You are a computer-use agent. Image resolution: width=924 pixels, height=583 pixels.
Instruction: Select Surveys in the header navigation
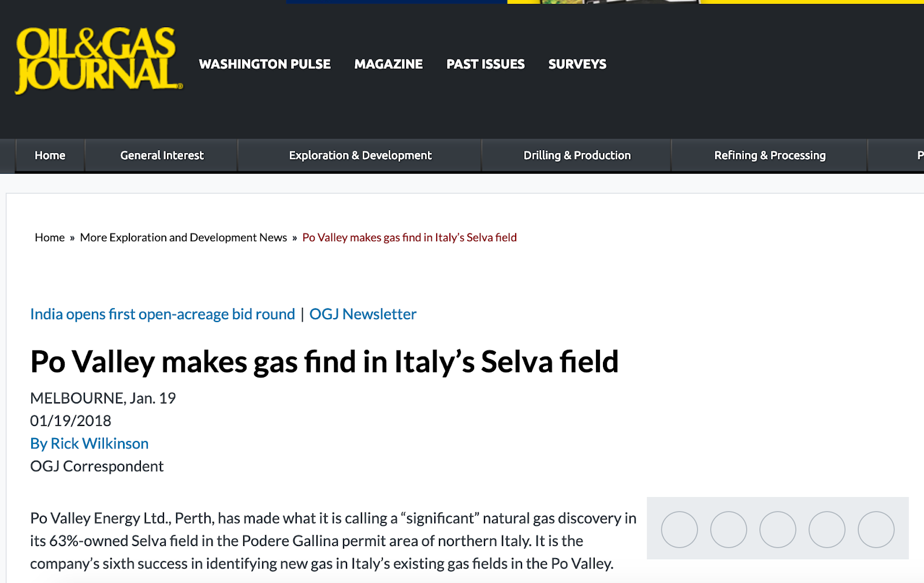pyautogui.click(x=577, y=64)
